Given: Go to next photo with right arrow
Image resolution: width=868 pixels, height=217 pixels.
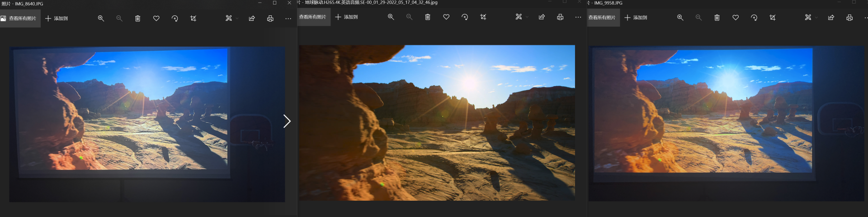Looking at the screenshot, I should tap(287, 121).
